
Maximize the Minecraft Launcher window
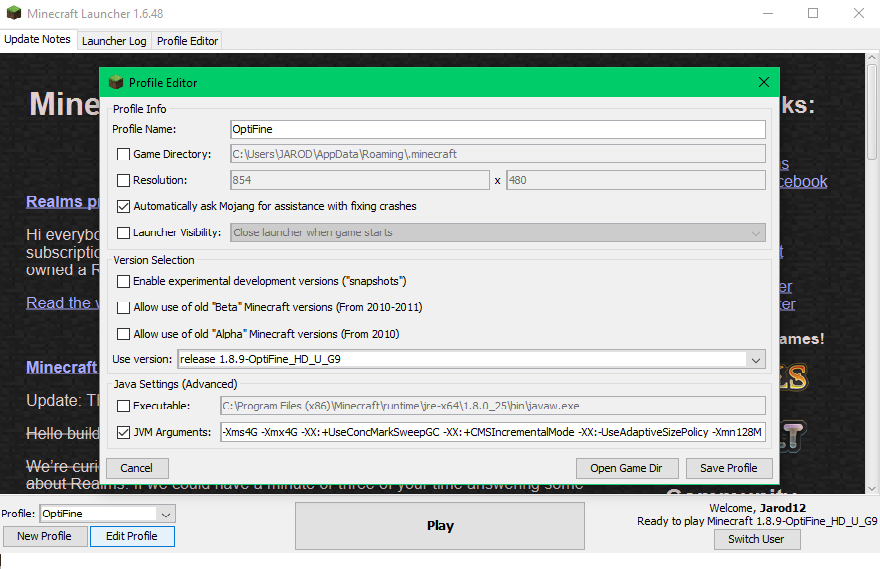click(813, 13)
